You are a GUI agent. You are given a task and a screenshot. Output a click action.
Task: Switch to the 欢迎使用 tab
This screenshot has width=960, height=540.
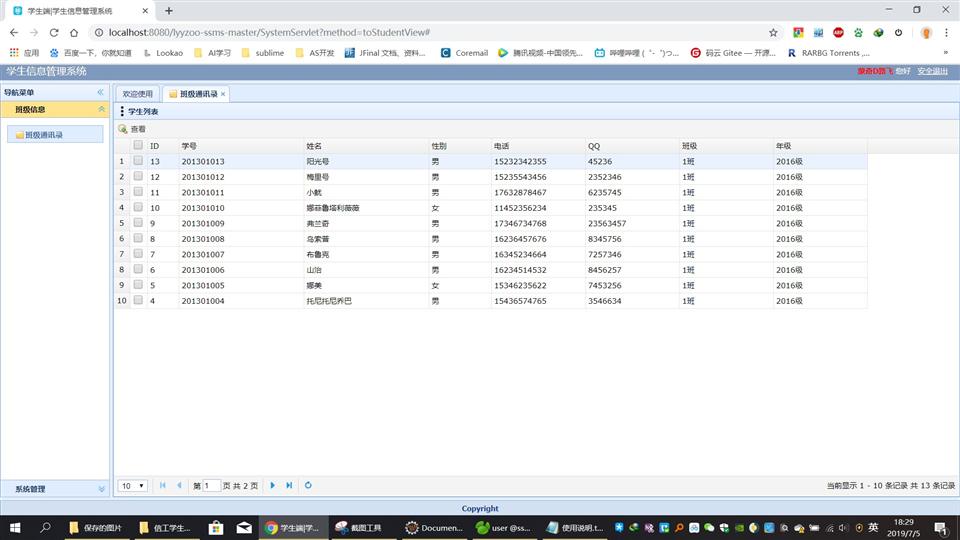pos(138,94)
